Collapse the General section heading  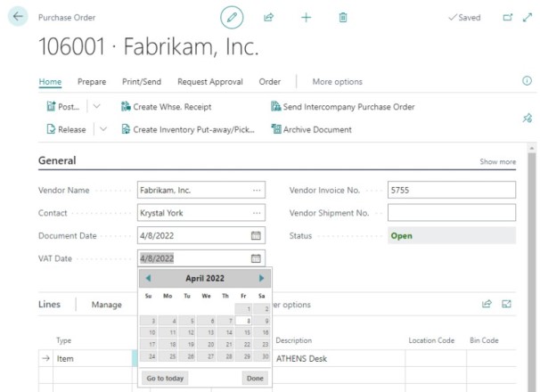click(57, 160)
